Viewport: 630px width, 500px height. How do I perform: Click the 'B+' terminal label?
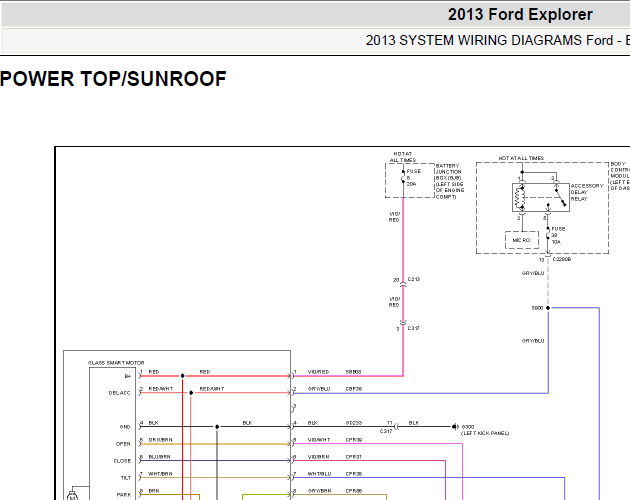pyautogui.click(x=128, y=376)
